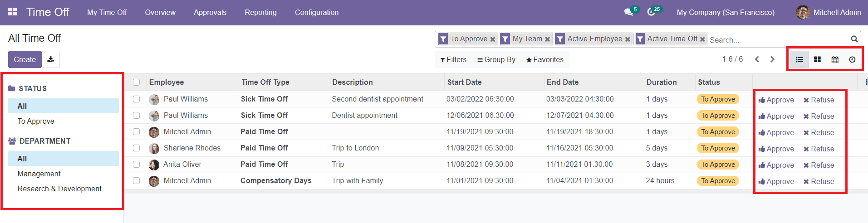This screenshot has width=868, height=223.
Task: Remove the Active Employee filter tag
Action: pos(628,39)
